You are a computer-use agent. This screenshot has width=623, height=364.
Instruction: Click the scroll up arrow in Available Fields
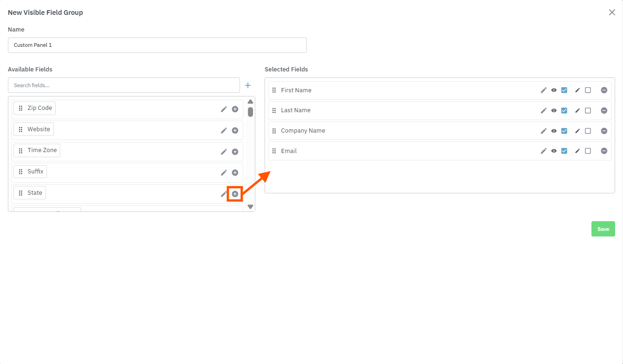[251, 102]
